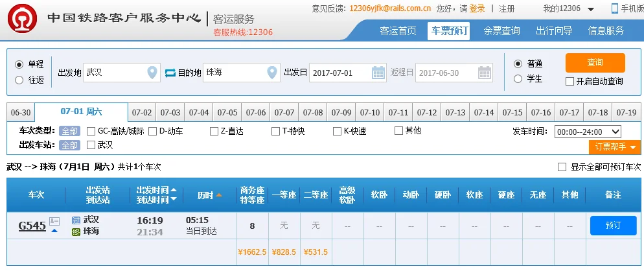The image size is (644, 271).
Task: Switch to the 07-10 date tab
Action: click(x=370, y=113)
